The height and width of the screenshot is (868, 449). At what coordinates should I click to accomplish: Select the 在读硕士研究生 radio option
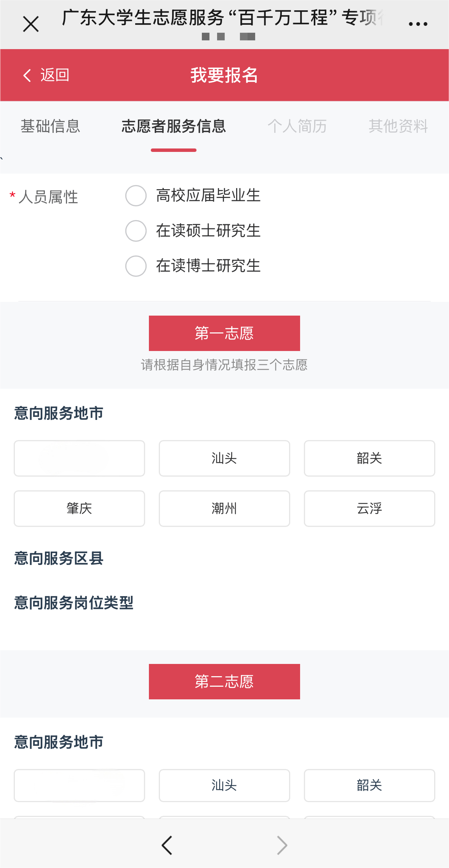click(x=136, y=231)
